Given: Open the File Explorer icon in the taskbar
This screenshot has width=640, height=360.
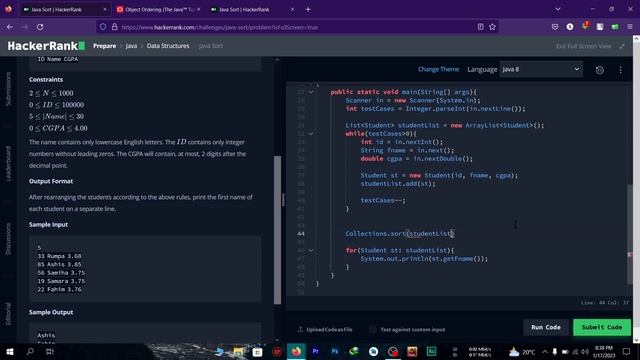Looking at the screenshot, I should [238, 351].
